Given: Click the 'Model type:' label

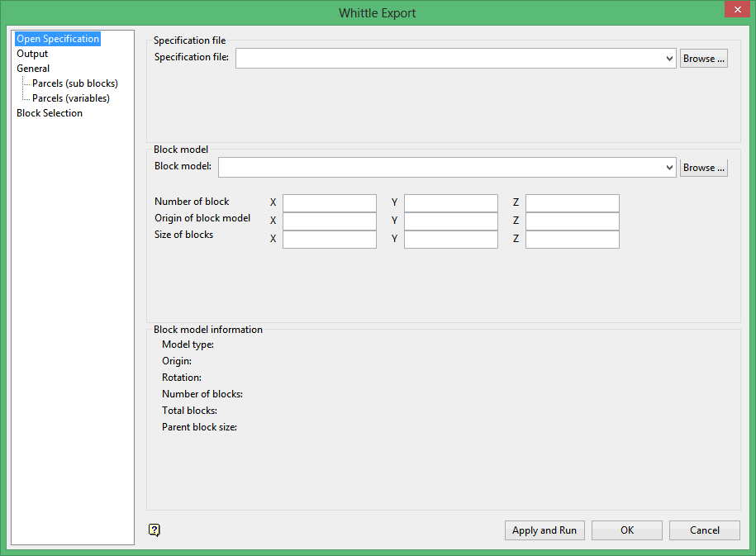Looking at the screenshot, I should 188,345.
